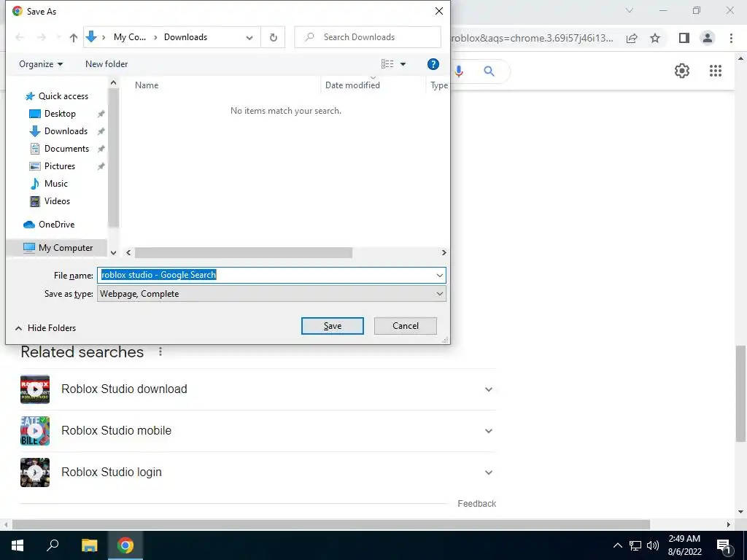747x560 pixels.
Task: Select My Computer in the navigation pane
Action: point(58,248)
